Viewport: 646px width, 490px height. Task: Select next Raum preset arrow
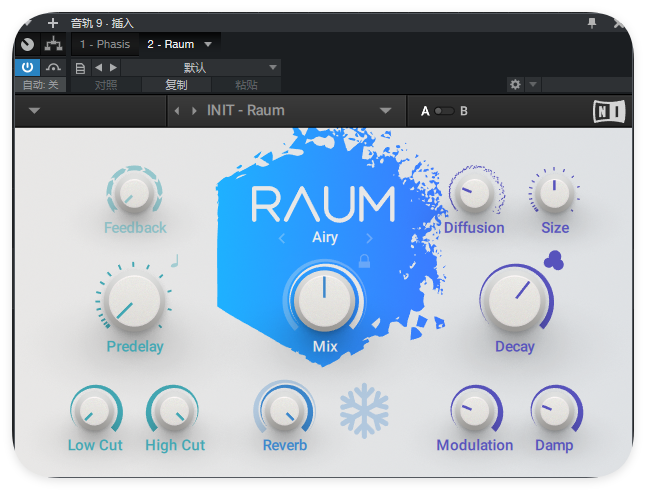(194, 111)
